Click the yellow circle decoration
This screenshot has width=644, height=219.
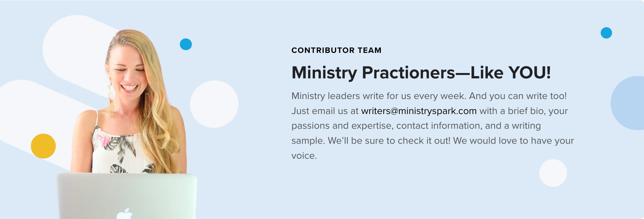pos(43,146)
